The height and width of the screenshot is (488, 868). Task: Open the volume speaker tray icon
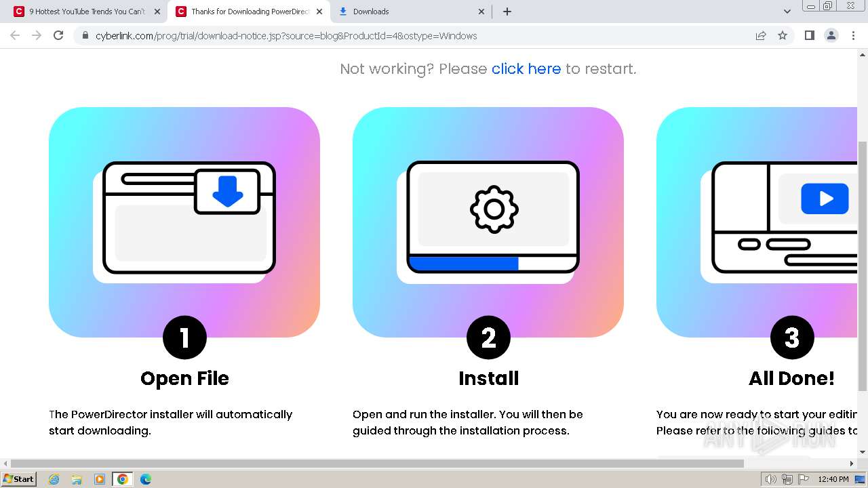pos(771,479)
